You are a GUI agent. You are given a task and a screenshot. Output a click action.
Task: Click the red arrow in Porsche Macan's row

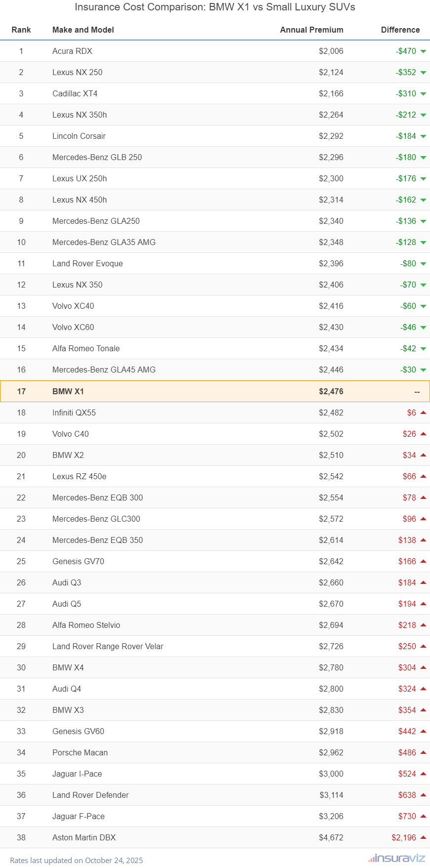coord(423,752)
